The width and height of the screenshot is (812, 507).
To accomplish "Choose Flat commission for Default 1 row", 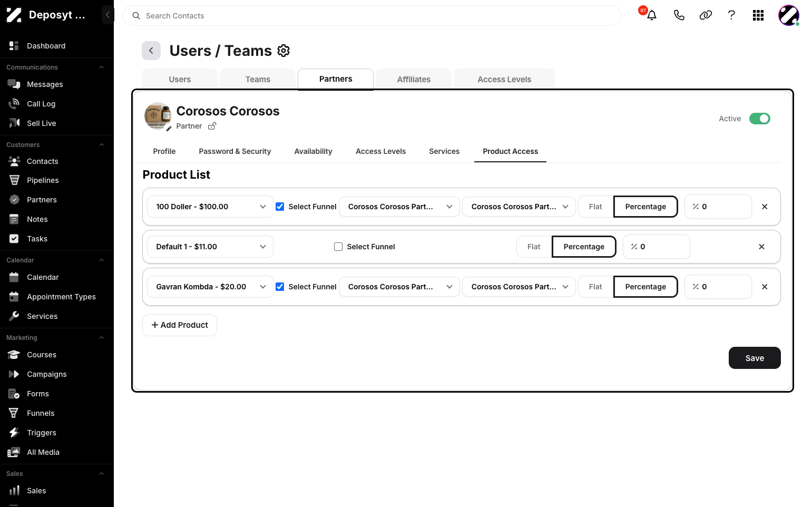I will [534, 247].
